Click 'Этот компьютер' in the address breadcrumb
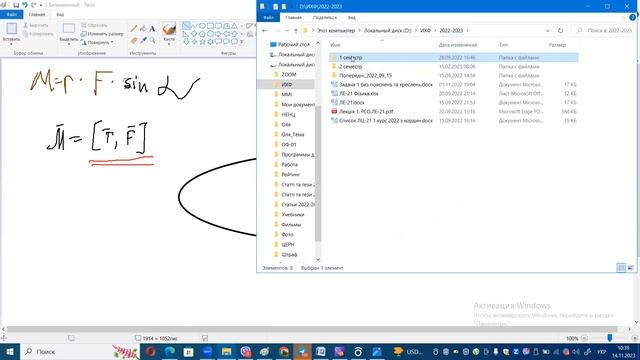 point(336,31)
